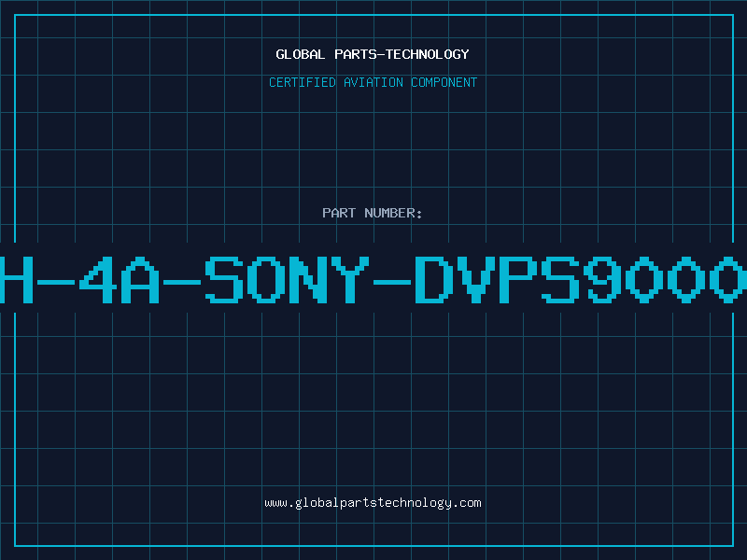747x560 pixels.
Task: Open the www.globalpartstechnology.com link
Action: pyautogui.click(x=373, y=503)
